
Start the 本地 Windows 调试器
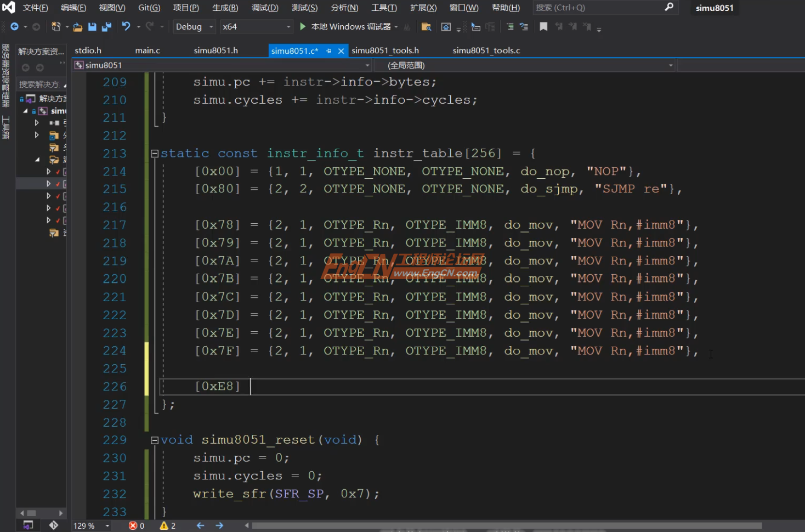point(351,26)
